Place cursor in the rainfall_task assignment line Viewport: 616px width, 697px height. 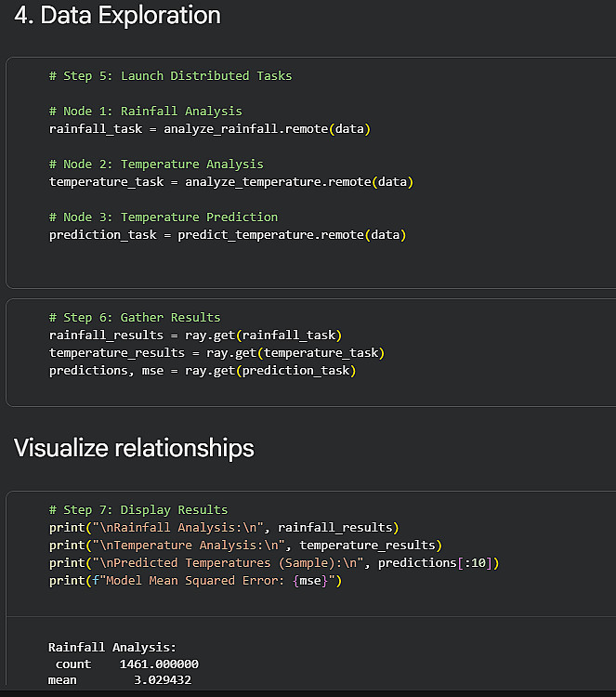[210, 128]
